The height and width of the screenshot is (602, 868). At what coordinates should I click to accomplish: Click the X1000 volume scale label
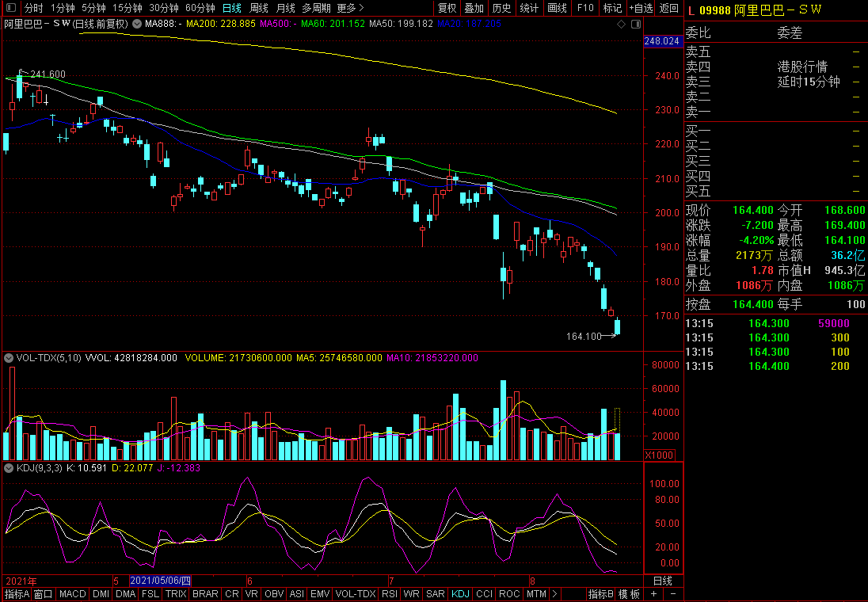(x=659, y=455)
